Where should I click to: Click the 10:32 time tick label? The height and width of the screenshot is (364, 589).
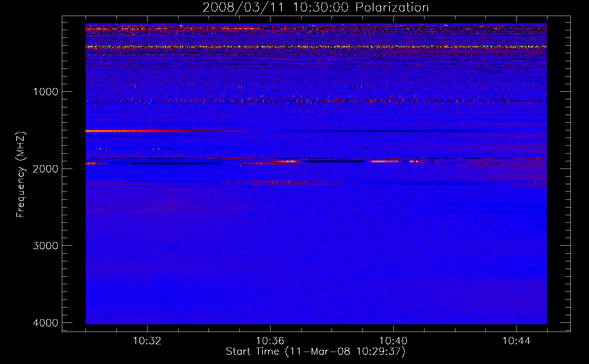pos(147,341)
